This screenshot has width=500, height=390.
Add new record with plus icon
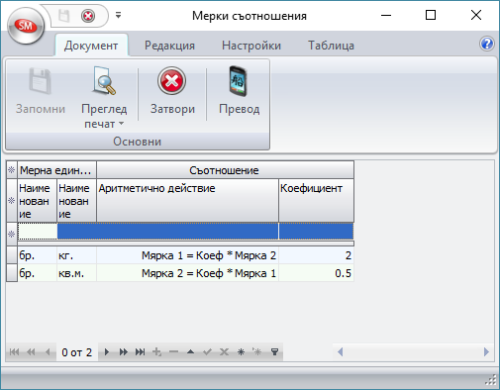(x=157, y=352)
